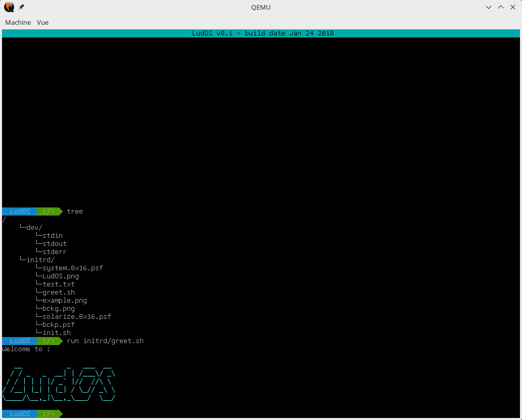Minimize the QEMU window
The width and height of the screenshot is (522, 420).
(489, 7)
